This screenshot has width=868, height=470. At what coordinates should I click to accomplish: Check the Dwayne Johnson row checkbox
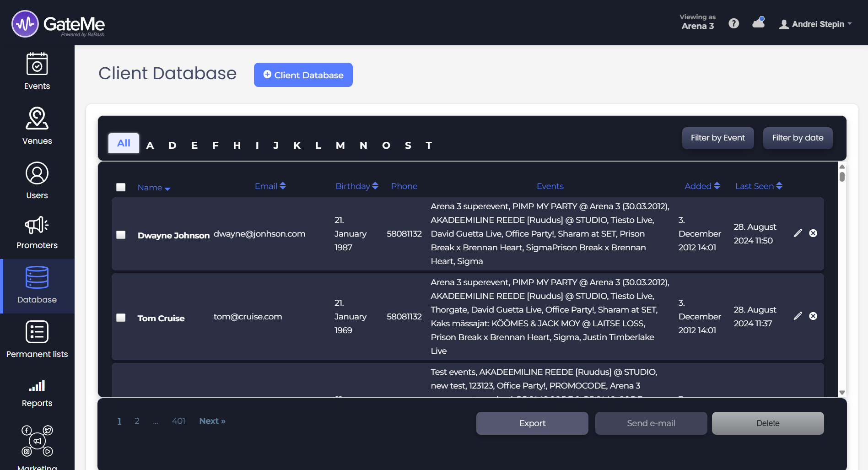click(121, 235)
